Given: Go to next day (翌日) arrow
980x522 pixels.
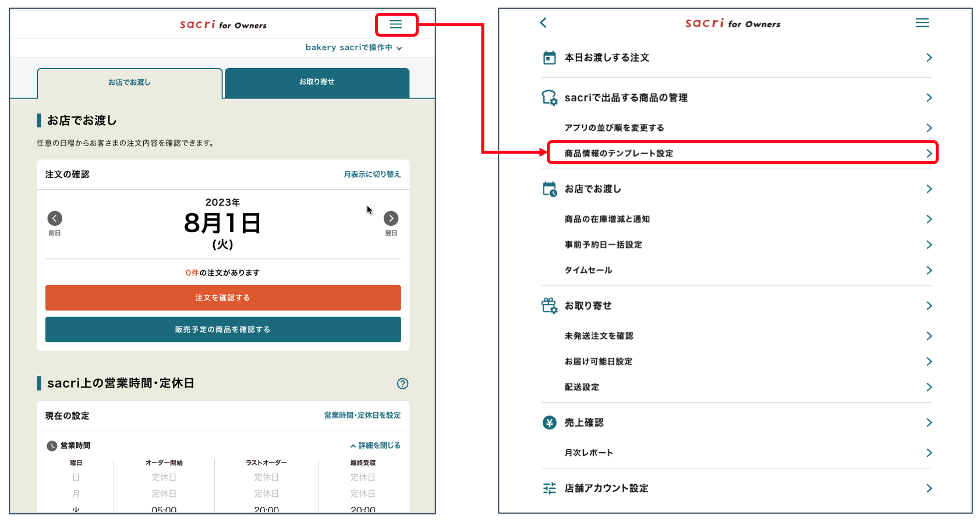Looking at the screenshot, I should [x=391, y=218].
